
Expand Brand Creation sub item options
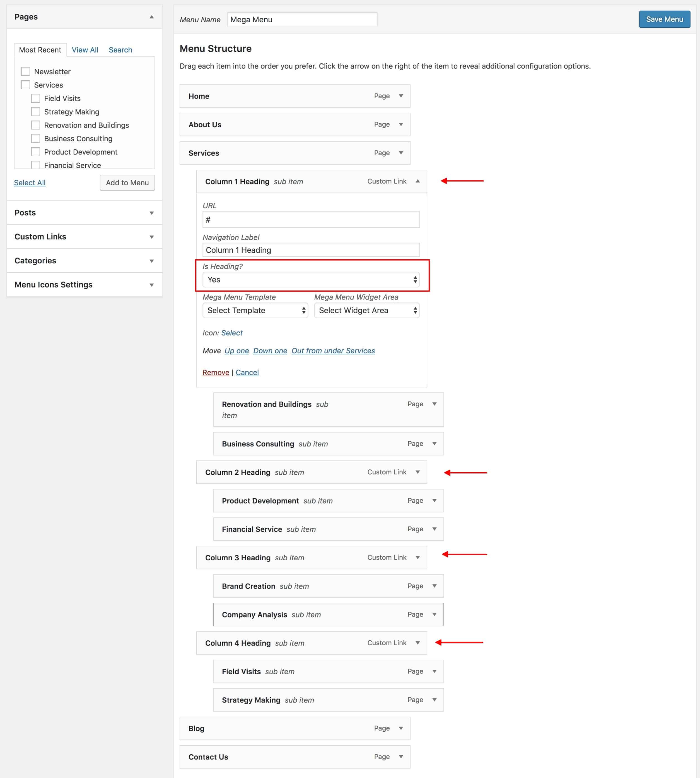pos(434,586)
